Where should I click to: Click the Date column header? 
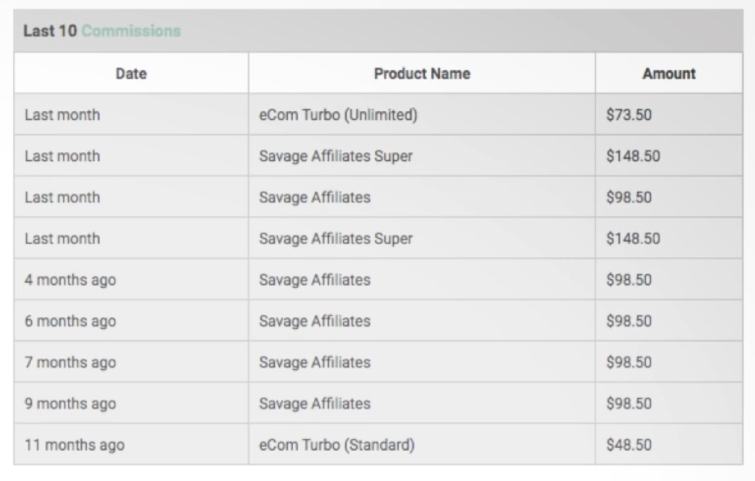(x=131, y=74)
